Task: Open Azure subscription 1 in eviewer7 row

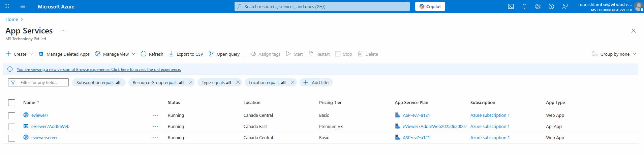Action: [x=490, y=115]
